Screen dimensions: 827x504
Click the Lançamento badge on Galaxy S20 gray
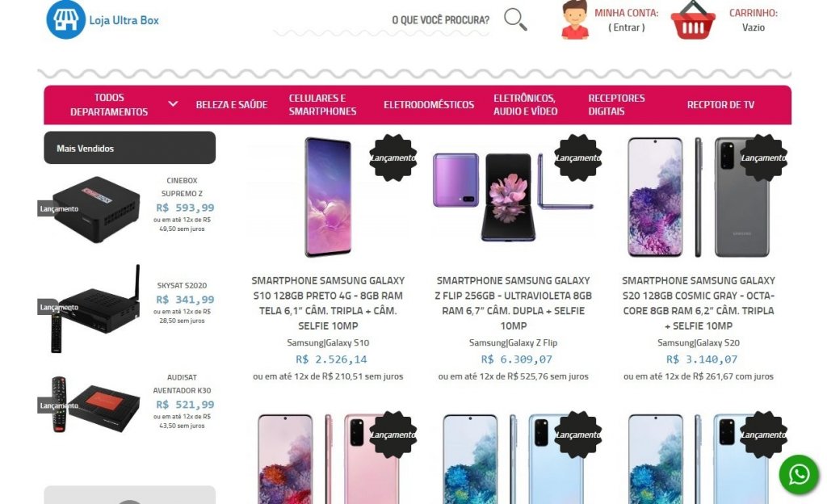763,157
